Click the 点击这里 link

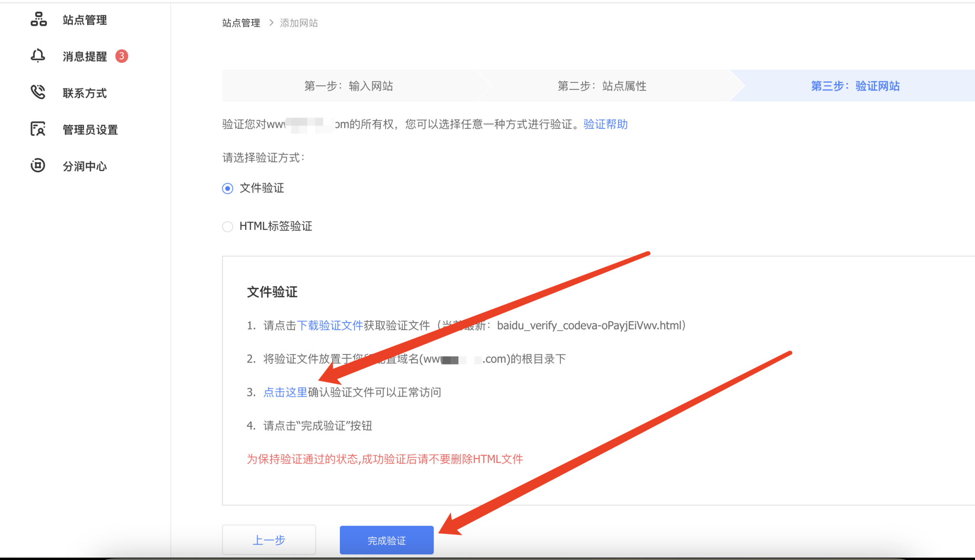click(285, 392)
